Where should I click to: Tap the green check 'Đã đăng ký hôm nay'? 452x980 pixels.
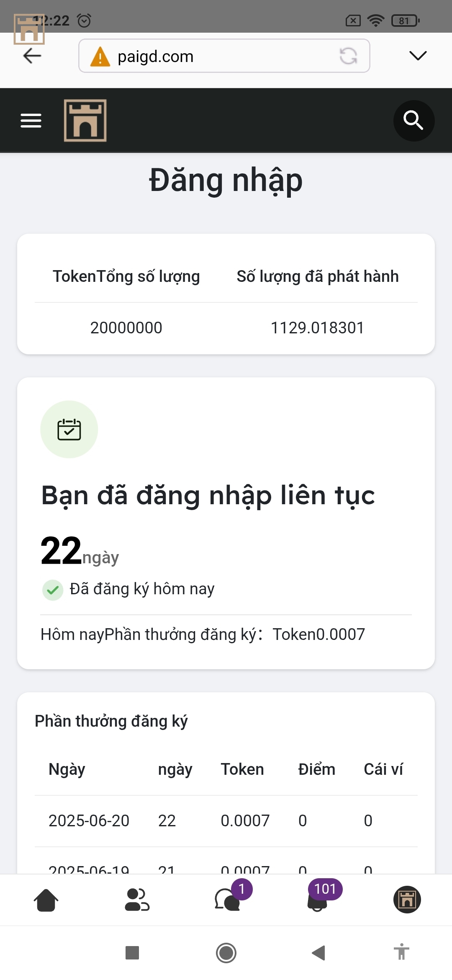(53, 590)
